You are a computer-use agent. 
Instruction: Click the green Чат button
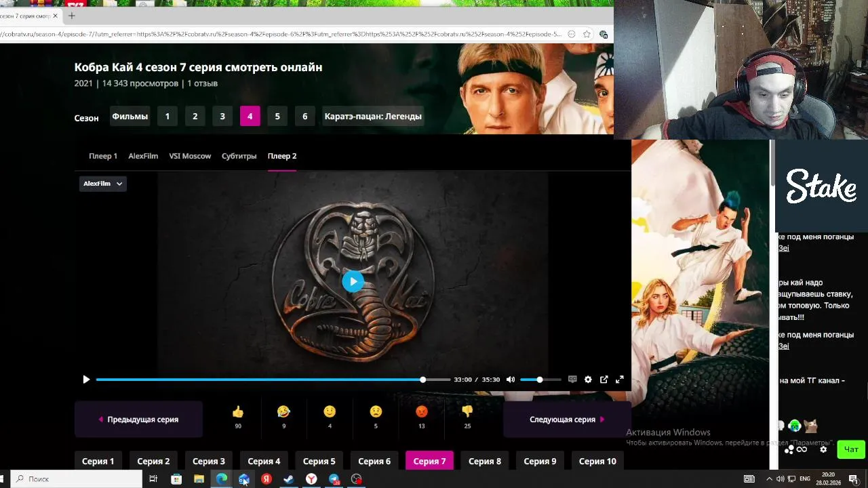[x=851, y=449]
